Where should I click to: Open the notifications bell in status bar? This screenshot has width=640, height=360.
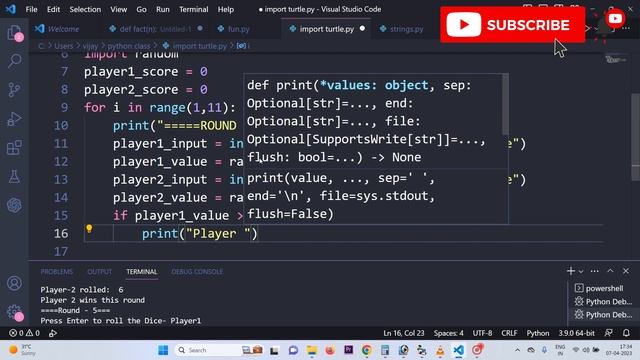point(626,333)
